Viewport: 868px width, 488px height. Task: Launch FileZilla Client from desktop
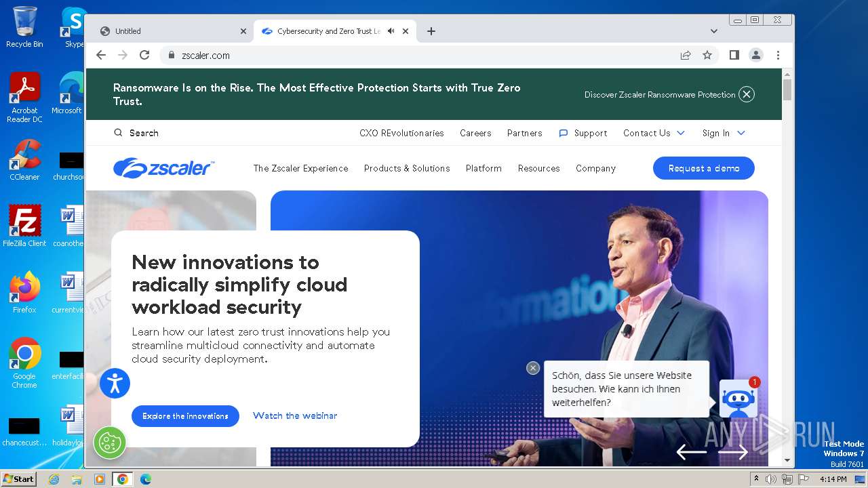[x=24, y=226]
